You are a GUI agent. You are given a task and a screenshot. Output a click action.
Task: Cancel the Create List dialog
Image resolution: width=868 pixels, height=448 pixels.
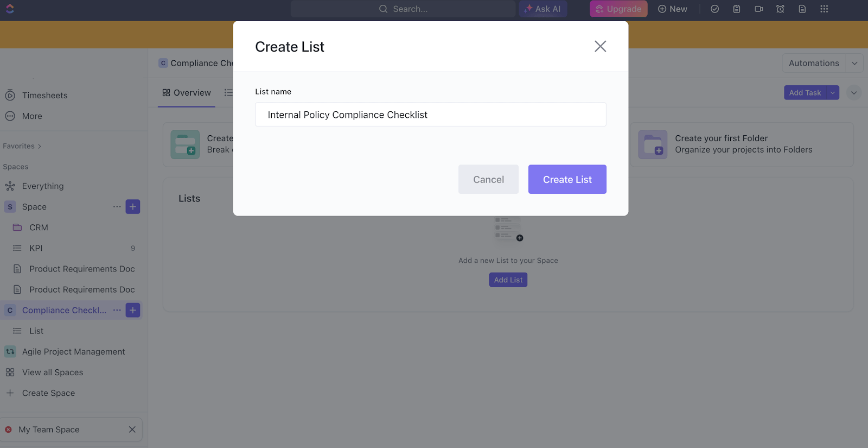pos(488,179)
